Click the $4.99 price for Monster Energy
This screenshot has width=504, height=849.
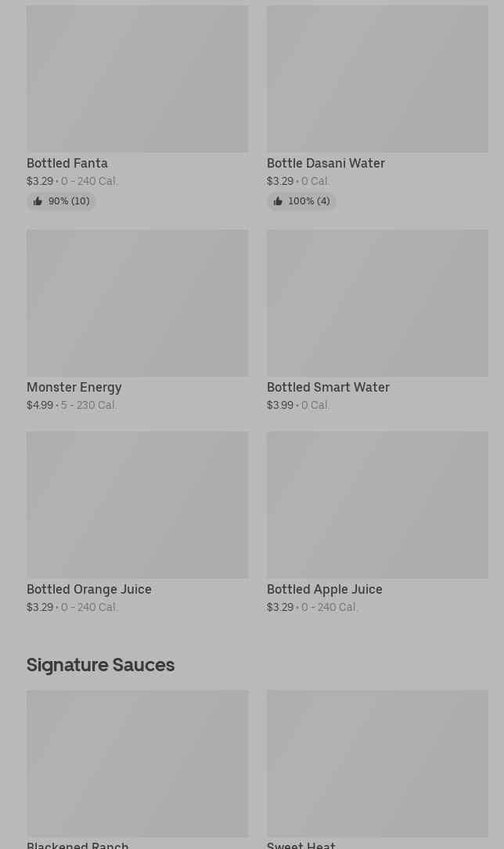40,405
